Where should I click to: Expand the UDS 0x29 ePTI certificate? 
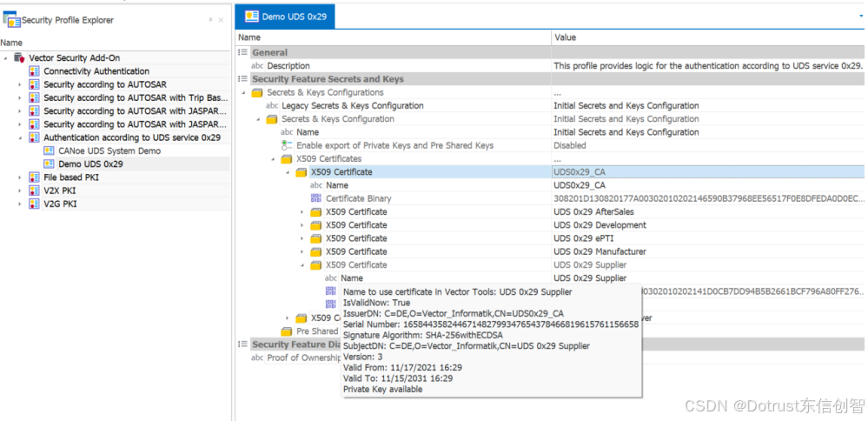point(301,238)
